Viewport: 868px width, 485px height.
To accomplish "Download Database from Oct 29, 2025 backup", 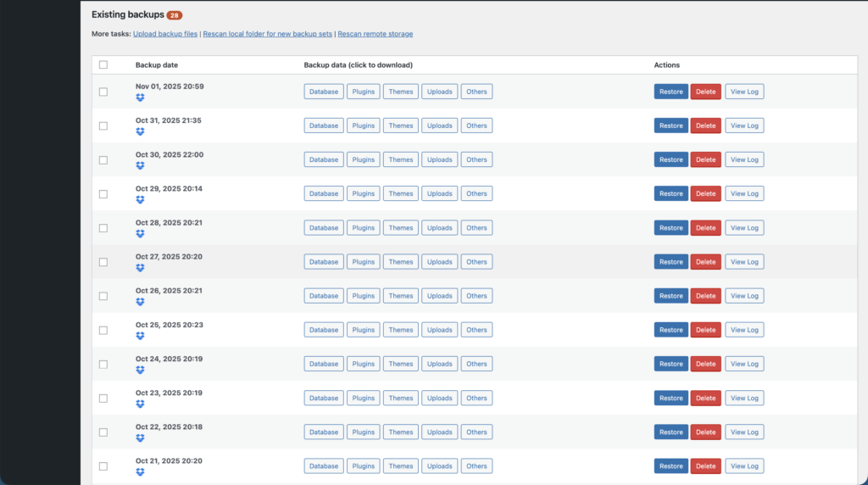I will (324, 193).
